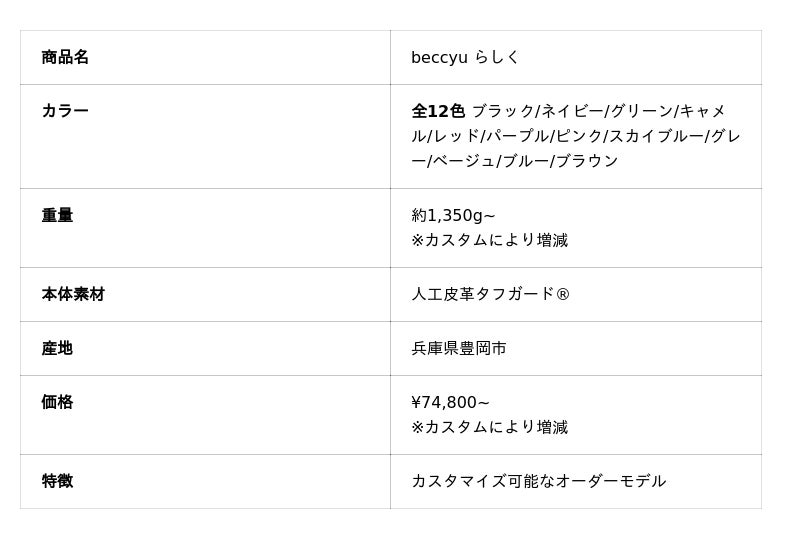Click the ® symbol after タフガード
The image size is (800, 539).
(x=563, y=294)
